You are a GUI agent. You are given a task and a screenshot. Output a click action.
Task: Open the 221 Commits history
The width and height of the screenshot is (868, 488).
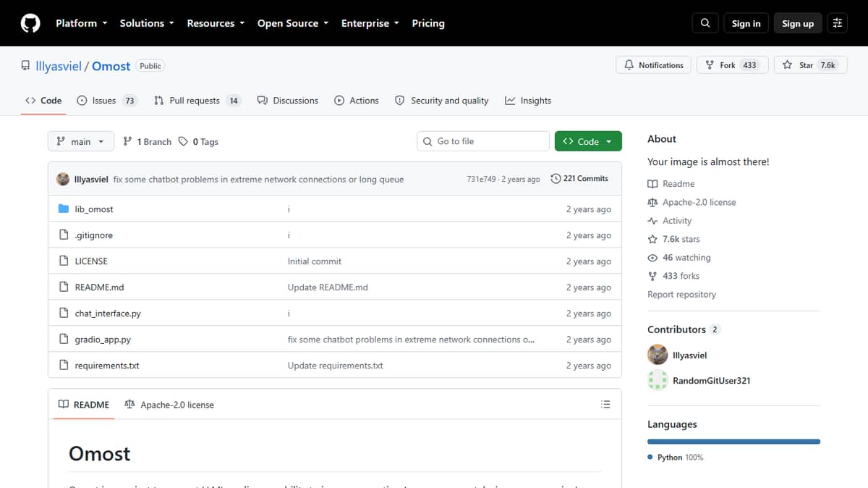tap(579, 179)
